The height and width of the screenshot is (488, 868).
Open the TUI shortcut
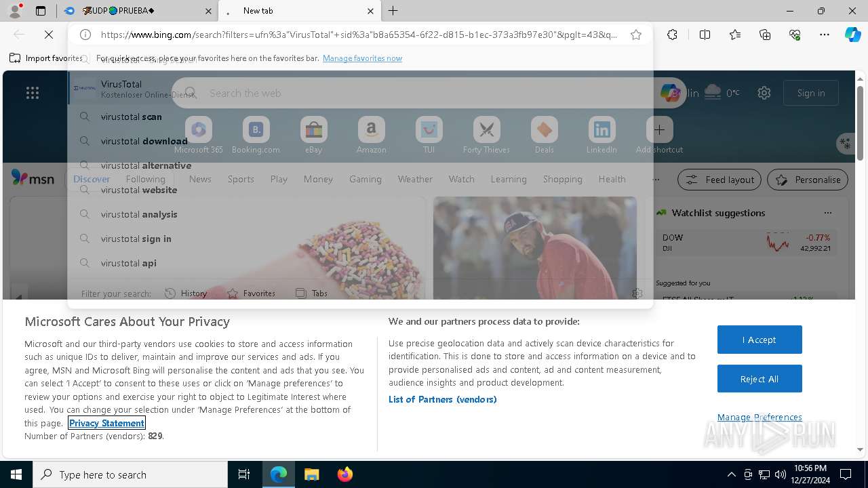tap(429, 135)
